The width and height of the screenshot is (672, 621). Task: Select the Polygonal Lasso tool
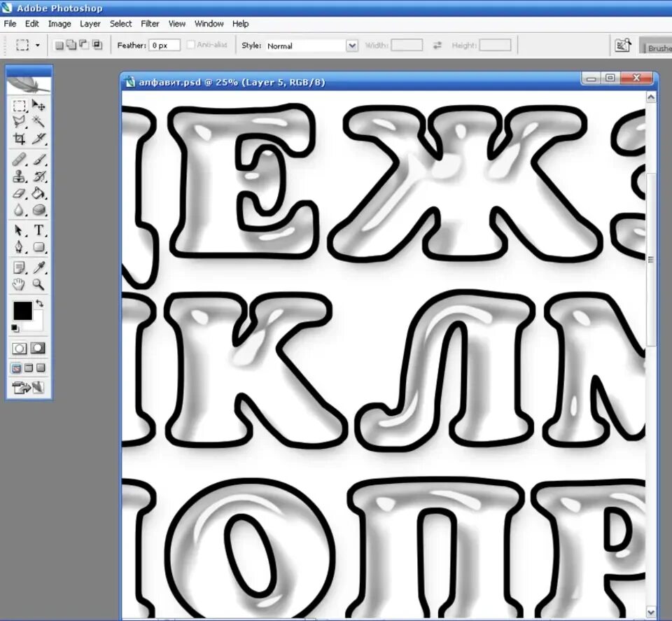(x=19, y=122)
